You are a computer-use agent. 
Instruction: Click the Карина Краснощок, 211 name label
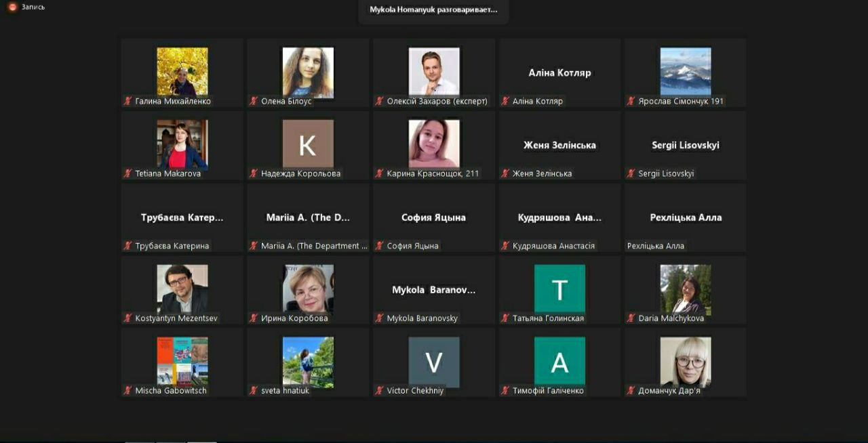pos(433,173)
